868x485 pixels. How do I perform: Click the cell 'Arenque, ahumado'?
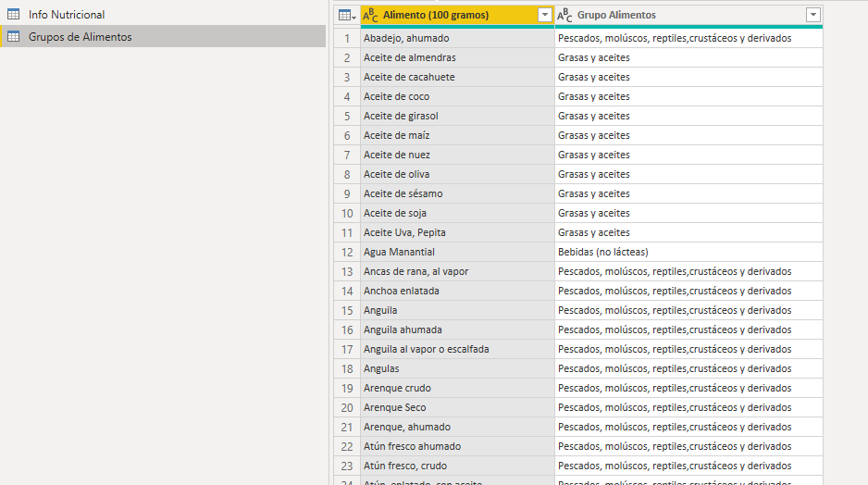[x=457, y=427]
